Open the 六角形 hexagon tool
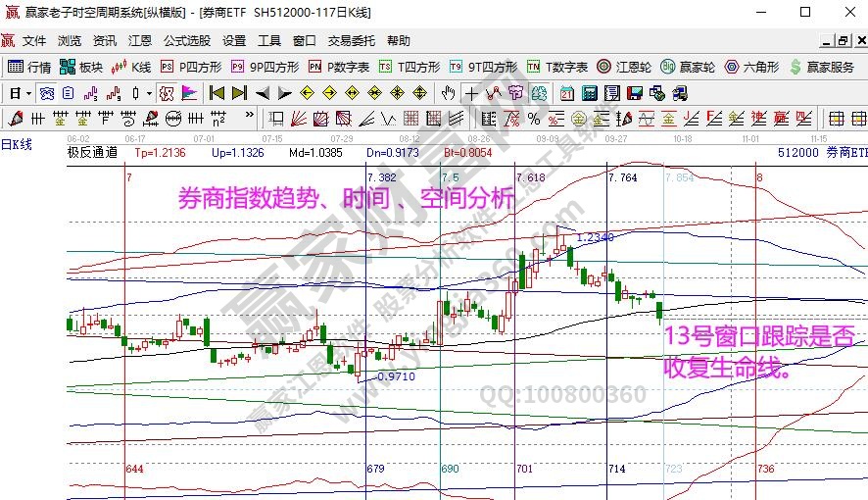 click(x=751, y=67)
